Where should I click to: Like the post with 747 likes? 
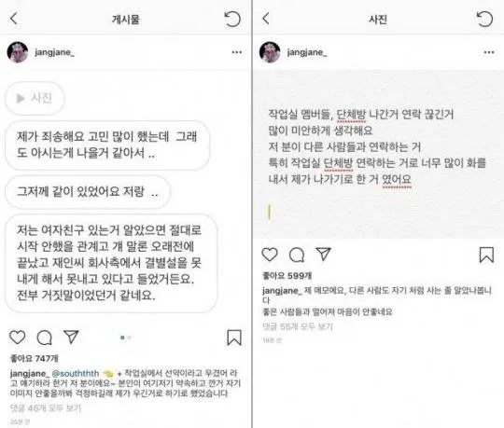[x=18, y=338]
